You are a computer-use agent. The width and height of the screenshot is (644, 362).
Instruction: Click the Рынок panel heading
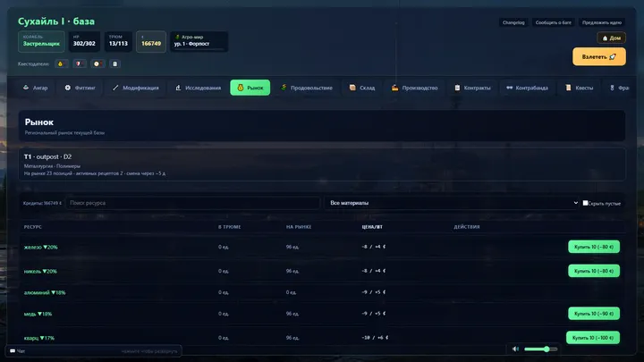click(x=39, y=122)
